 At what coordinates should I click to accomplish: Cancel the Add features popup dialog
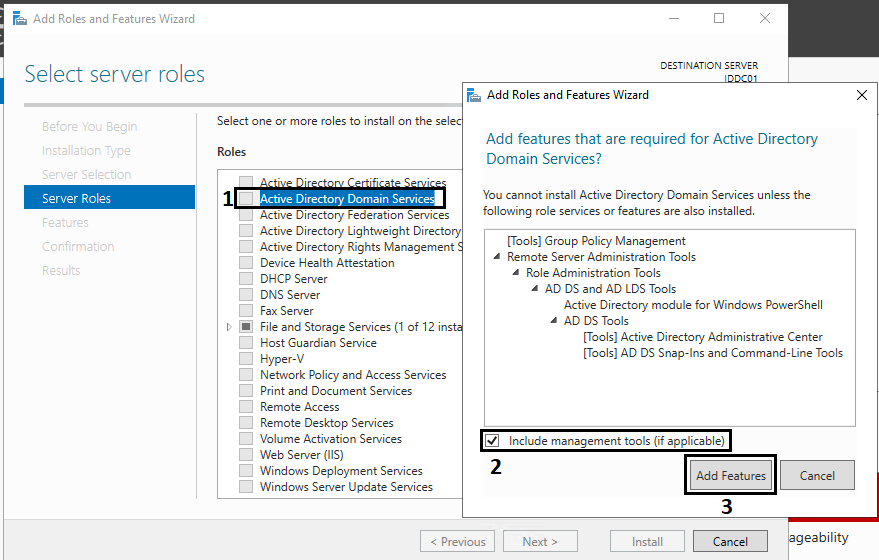(817, 475)
